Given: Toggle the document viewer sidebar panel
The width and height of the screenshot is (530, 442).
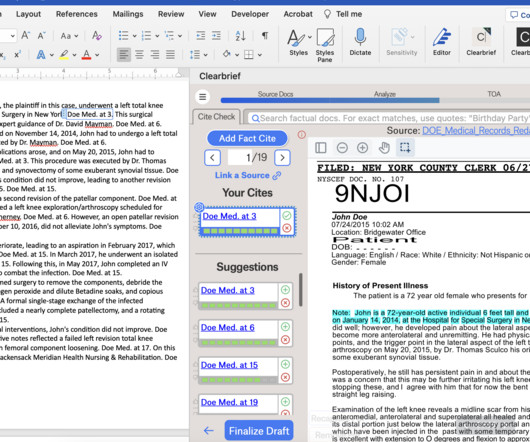Looking at the screenshot, I should 321,148.
